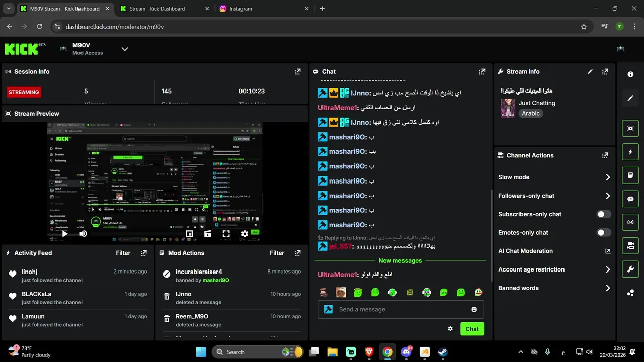The height and width of the screenshot is (362, 644).
Task: Pop out the Session Info panel
Action: [297, 72]
